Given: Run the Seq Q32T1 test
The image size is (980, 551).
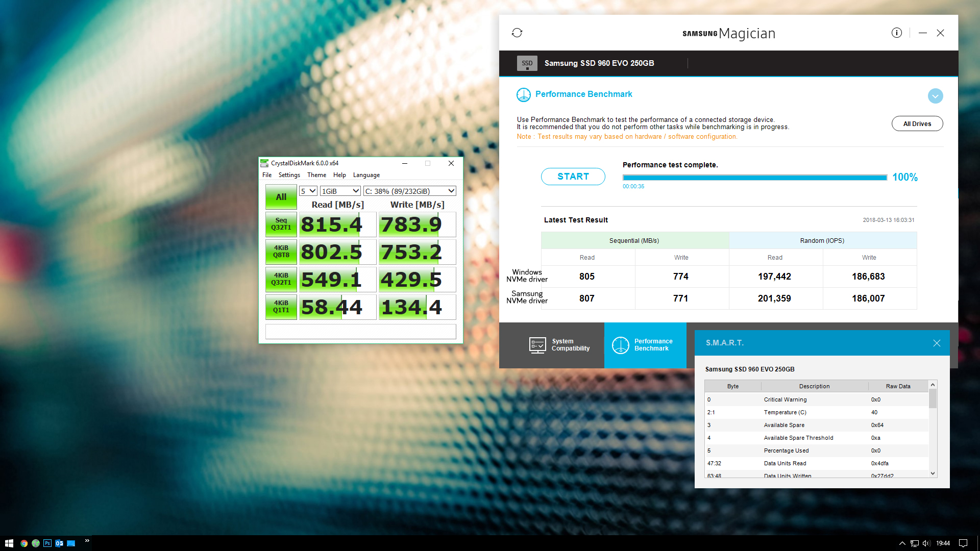Looking at the screenshot, I should [281, 224].
